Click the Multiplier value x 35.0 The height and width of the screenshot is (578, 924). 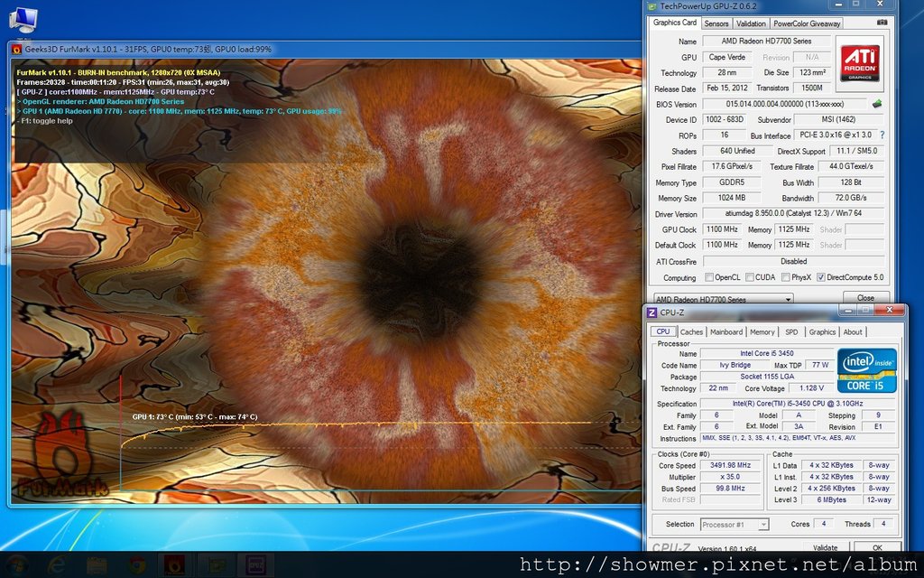point(730,477)
